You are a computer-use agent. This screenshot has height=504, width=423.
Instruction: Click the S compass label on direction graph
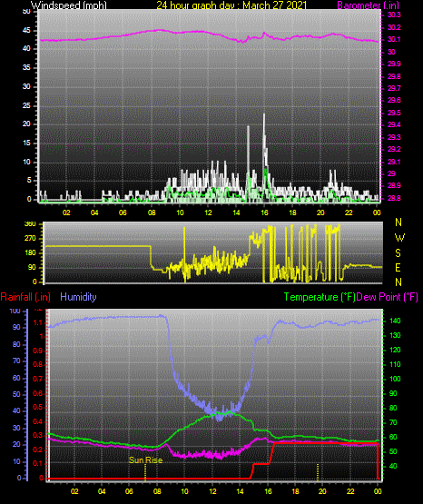398,253
